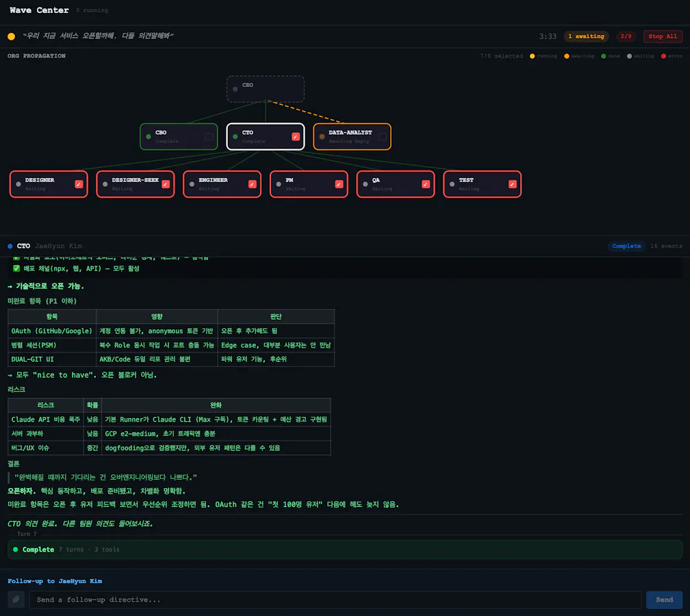The width and height of the screenshot is (690, 616).
Task: Select the QA node
Action: tap(395, 184)
